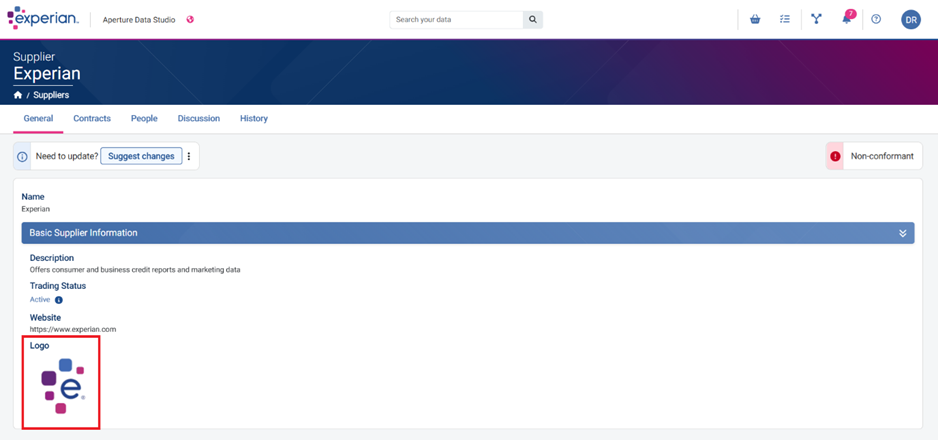This screenshot has height=440, width=938.
Task: Click the Non-conformant status label
Action: pyautogui.click(x=882, y=156)
